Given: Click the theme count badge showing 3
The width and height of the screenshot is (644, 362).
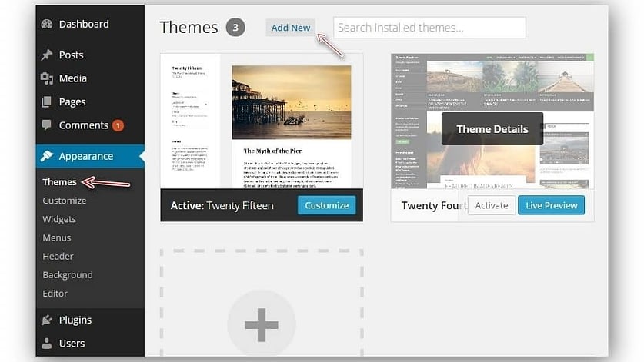Looking at the screenshot, I should point(235,28).
